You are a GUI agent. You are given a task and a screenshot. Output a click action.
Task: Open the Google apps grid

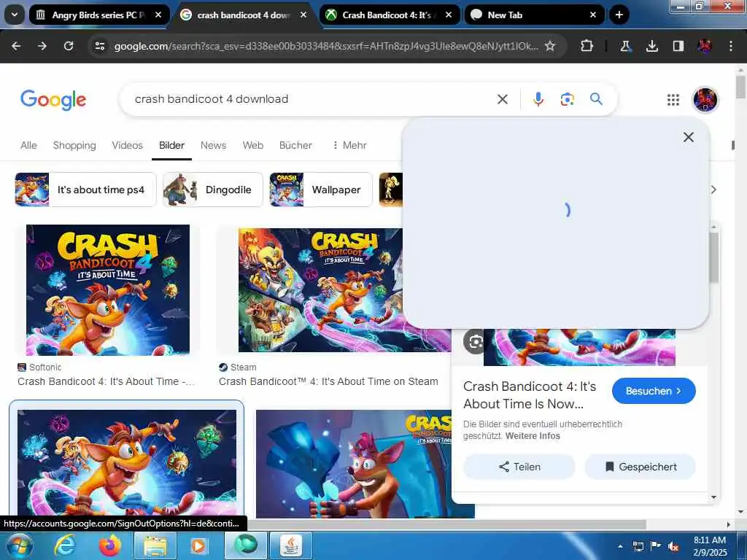(673, 99)
